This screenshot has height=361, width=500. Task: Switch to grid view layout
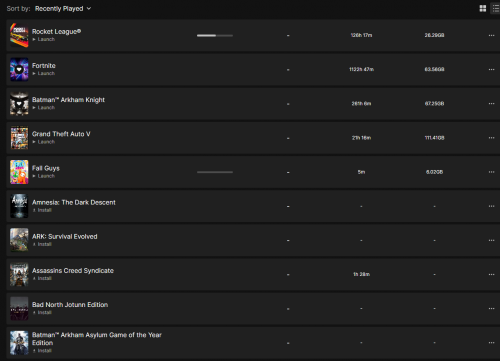pyautogui.click(x=482, y=8)
